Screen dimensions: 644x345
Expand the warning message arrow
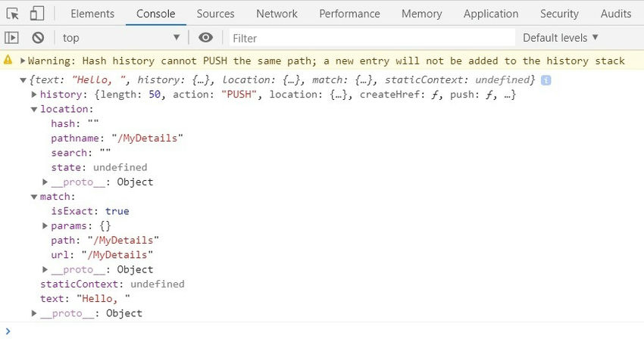pyautogui.click(x=23, y=61)
